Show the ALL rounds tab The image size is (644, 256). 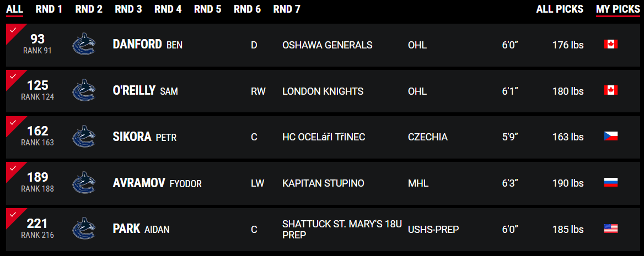click(14, 9)
